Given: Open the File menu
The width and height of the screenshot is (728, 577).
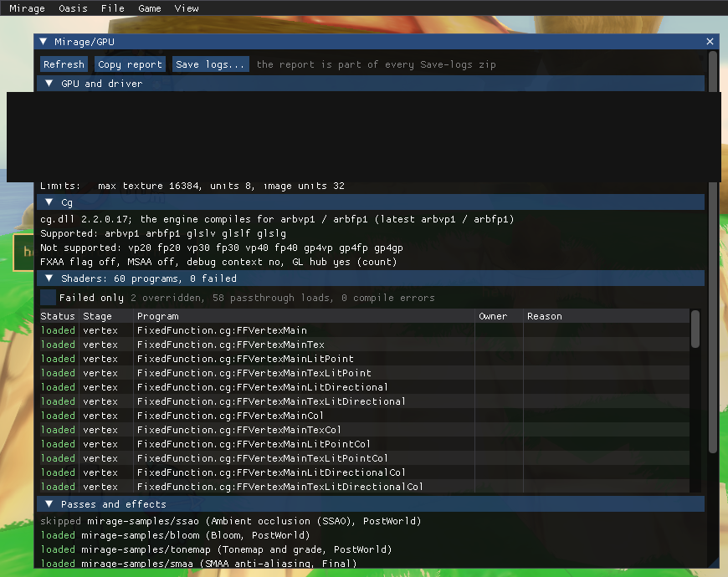Looking at the screenshot, I should click(113, 8).
